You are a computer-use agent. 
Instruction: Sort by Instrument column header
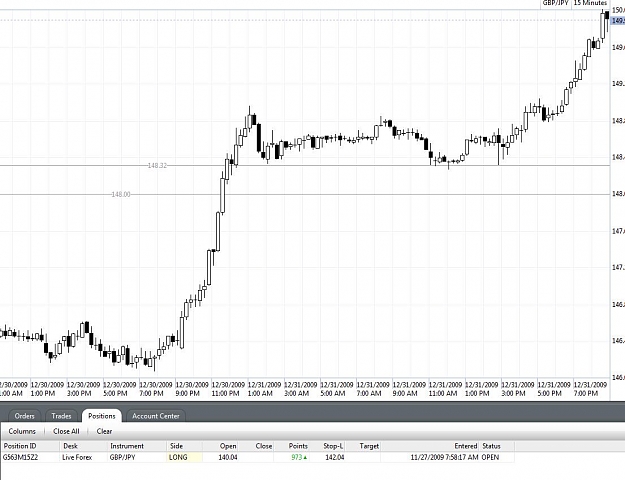tap(137, 446)
